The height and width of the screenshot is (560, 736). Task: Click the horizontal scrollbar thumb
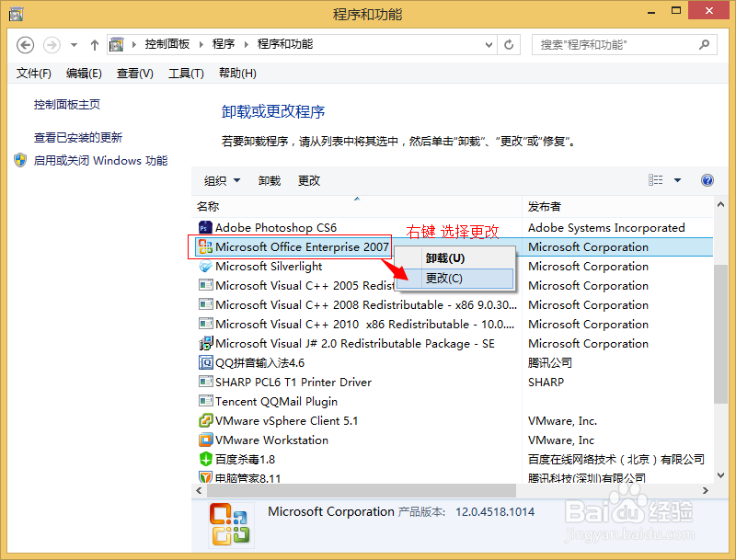pyautogui.click(x=362, y=491)
